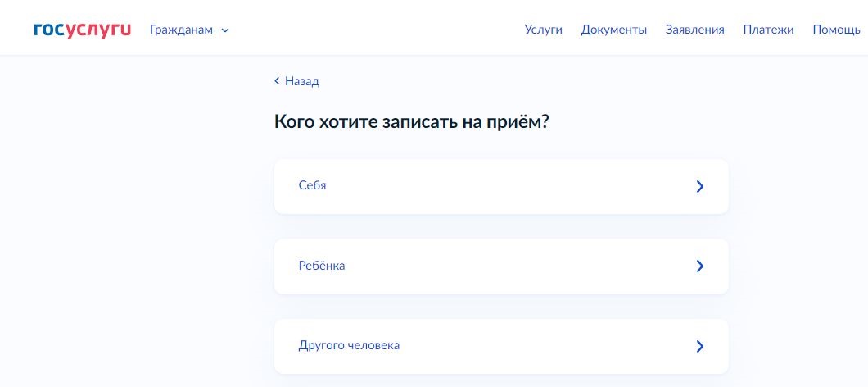Screen dimensions: 868x387
Task: Click the arrow on the Ребёнка card
Action: tap(699, 266)
